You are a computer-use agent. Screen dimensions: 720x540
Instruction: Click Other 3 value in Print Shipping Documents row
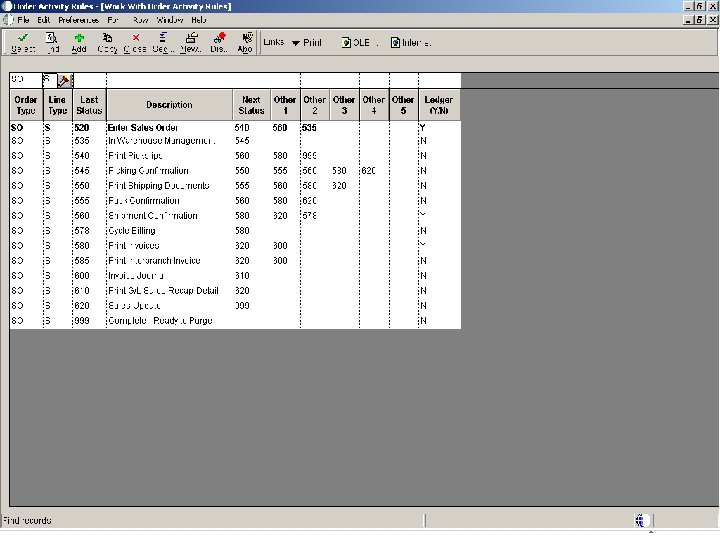pyautogui.click(x=339, y=186)
